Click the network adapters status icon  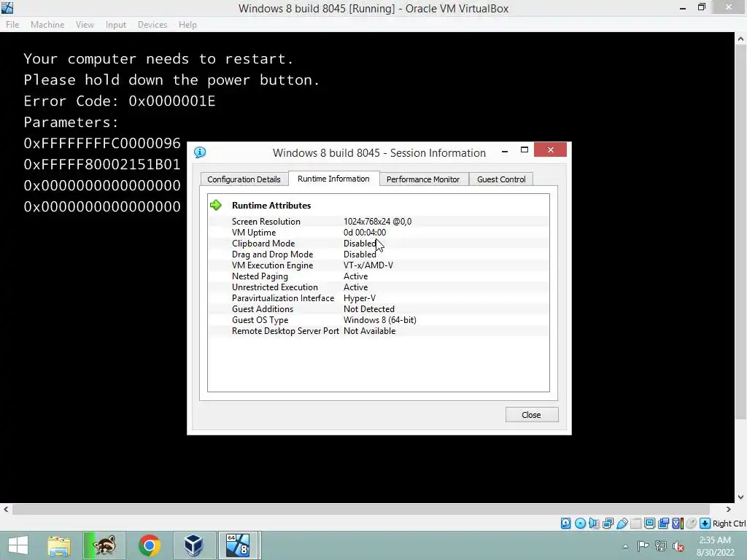(608, 524)
